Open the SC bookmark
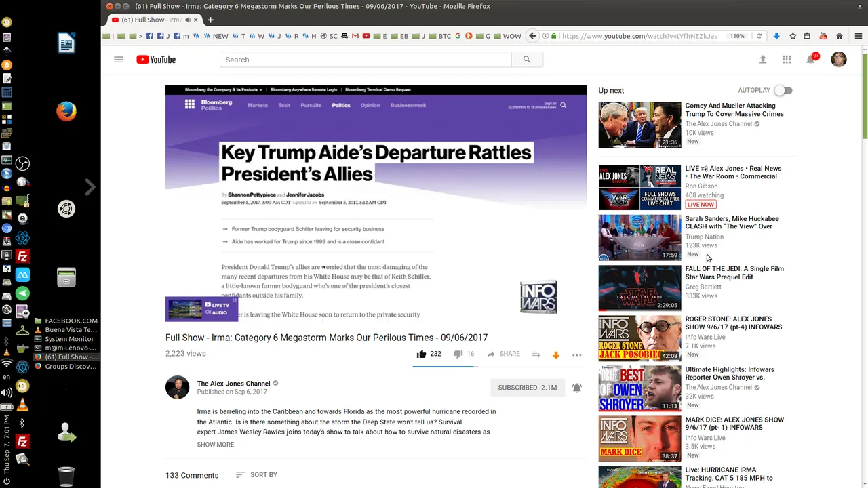The height and width of the screenshot is (488, 868). click(x=329, y=36)
